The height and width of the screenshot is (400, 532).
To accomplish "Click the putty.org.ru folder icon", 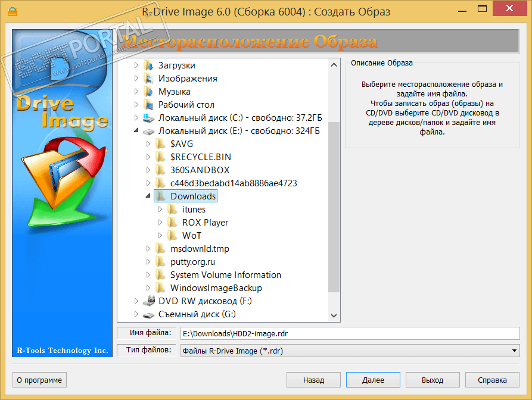I will coord(160,262).
